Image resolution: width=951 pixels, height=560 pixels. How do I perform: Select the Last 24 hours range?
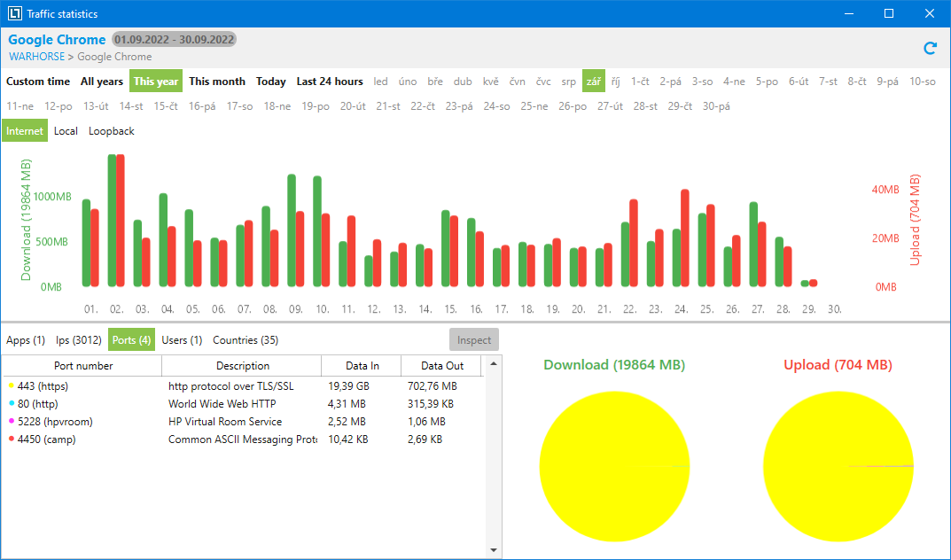pyautogui.click(x=330, y=82)
